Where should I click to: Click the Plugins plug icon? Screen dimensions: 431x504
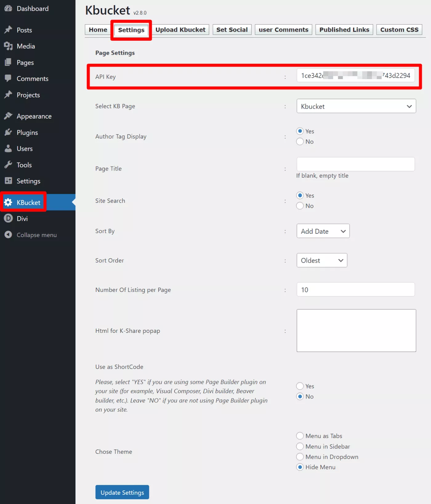tap(8, 132)
